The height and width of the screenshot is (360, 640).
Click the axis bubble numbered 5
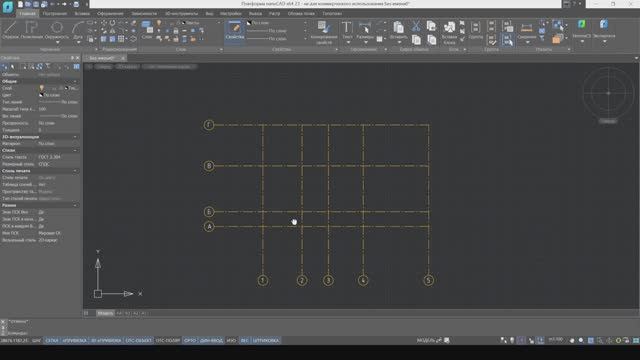(429, 280)
